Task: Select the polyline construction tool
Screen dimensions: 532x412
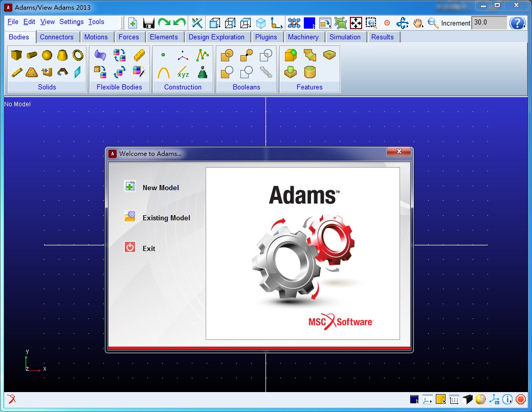Action: [x=203, y=55]
